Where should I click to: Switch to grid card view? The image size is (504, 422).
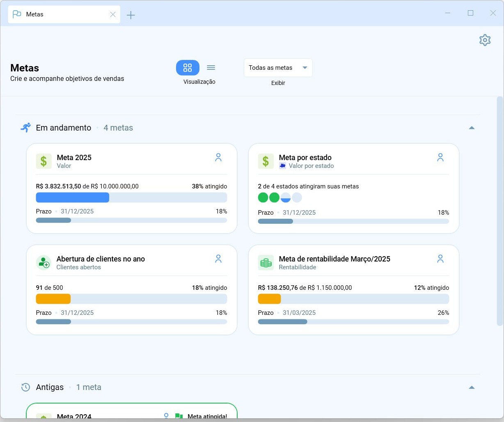tap(188, 68)
